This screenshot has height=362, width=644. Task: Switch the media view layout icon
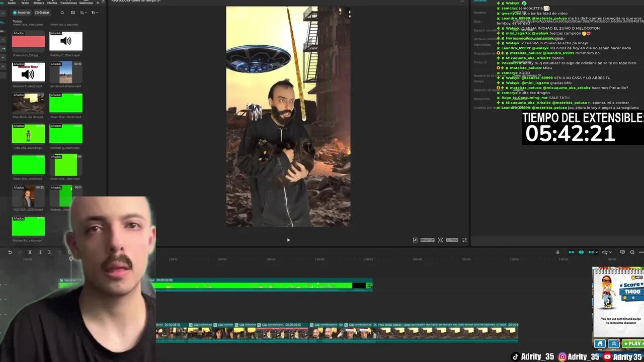tap(73, 13)
